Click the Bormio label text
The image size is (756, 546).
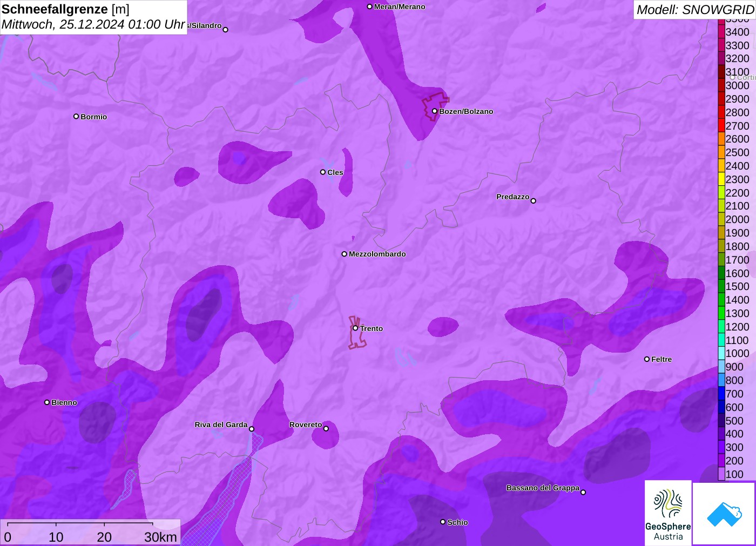[94, 117]
